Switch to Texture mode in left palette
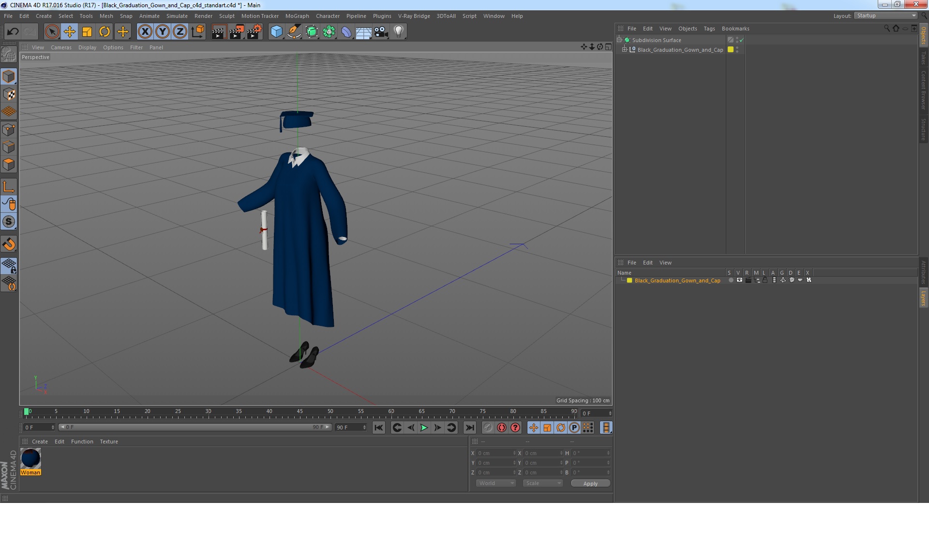This screenshot has width=929, height=560. 9,94
